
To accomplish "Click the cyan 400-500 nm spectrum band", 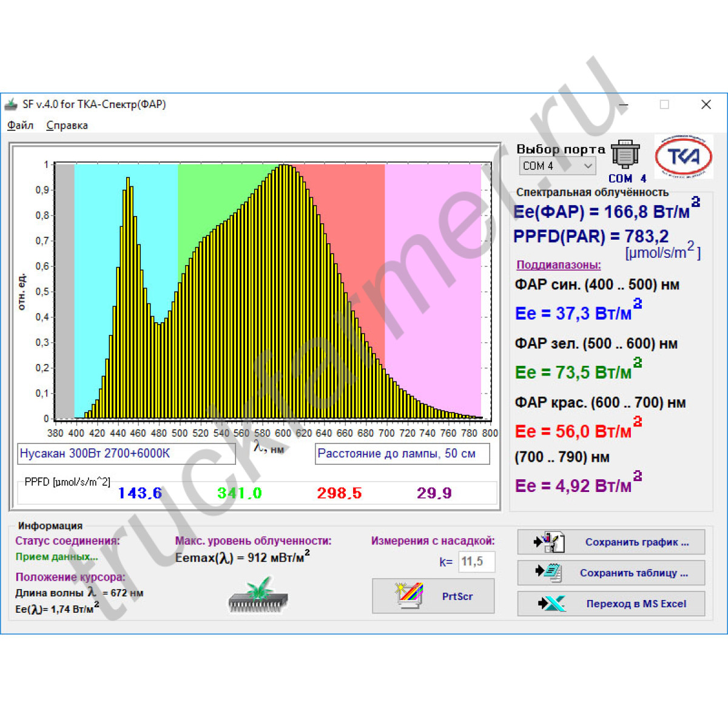I will pos(97,243).
